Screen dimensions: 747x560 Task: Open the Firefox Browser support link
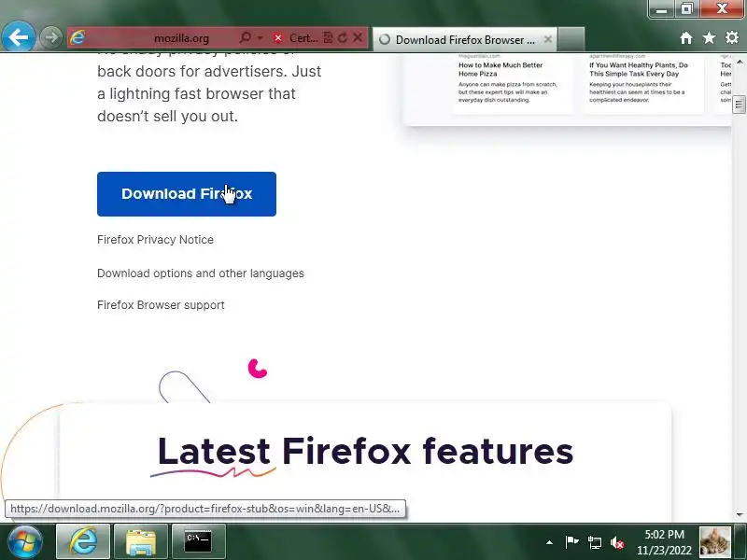pyautogui.click(x=161, y=305)
